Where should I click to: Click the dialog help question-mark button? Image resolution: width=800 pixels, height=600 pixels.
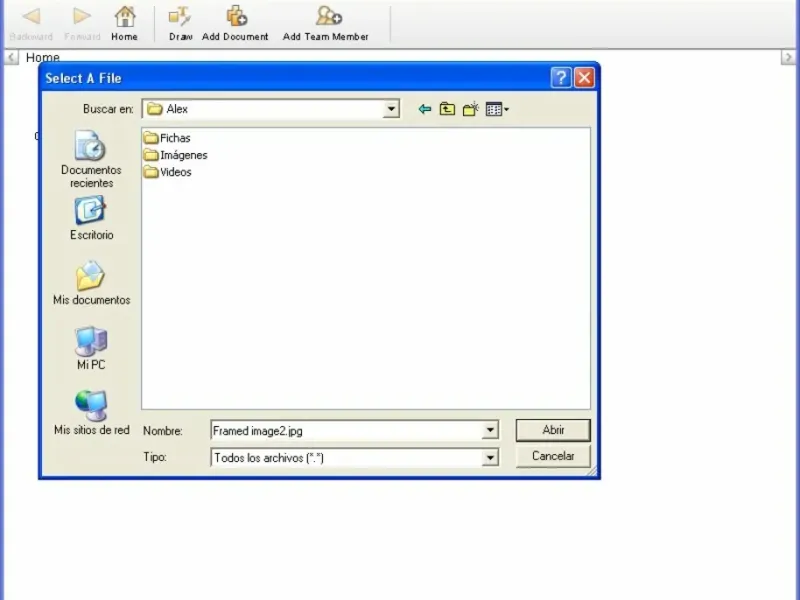click(x=561, y=78)
